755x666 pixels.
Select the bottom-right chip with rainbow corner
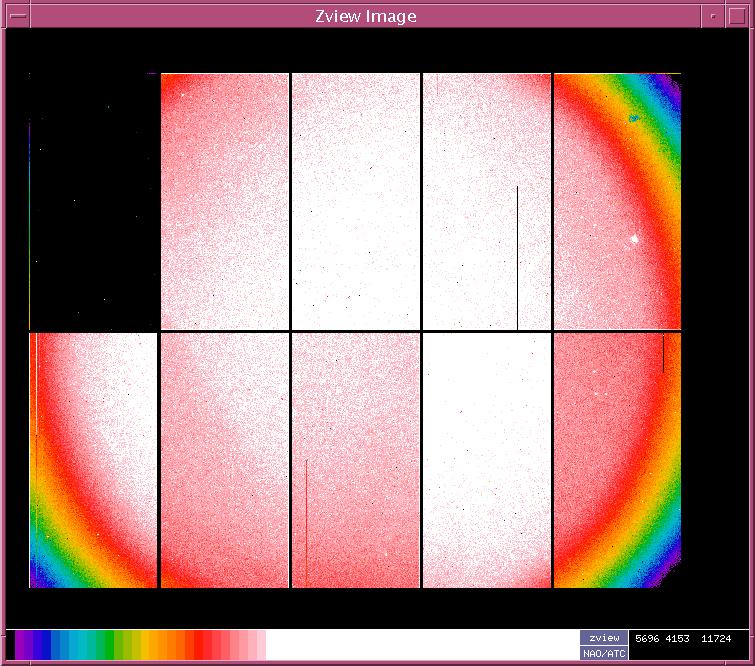coord(617,460)
